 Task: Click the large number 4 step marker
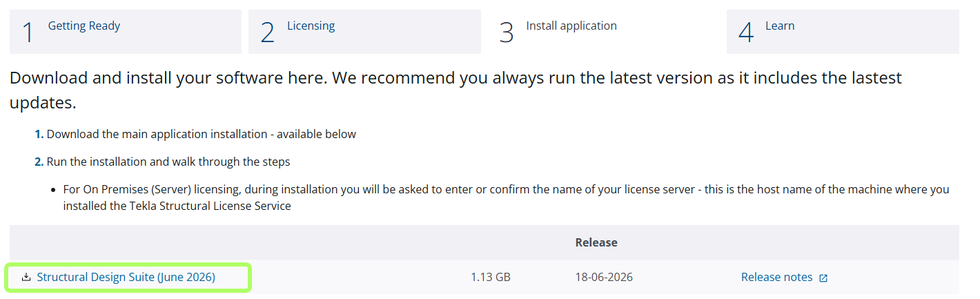(x=746, y=32)
